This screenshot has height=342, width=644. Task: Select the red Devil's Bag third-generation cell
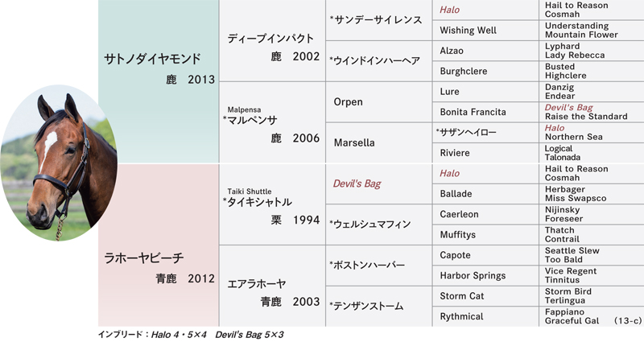point(378,183)
